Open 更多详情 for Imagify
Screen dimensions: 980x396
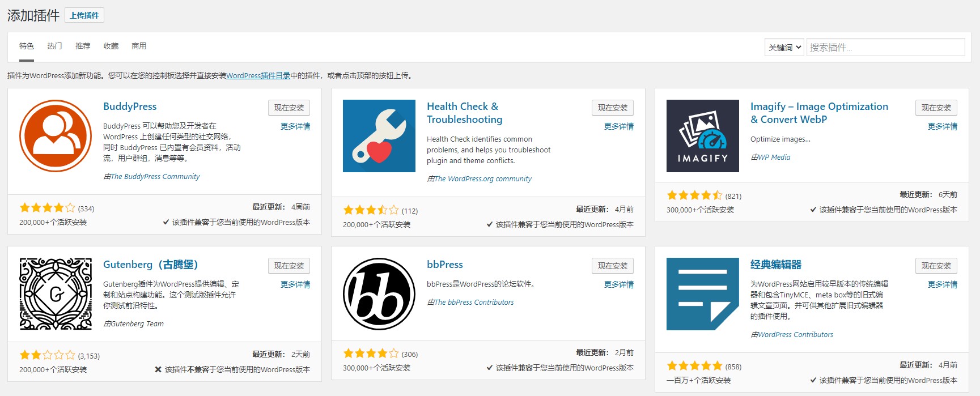[943, 126]
